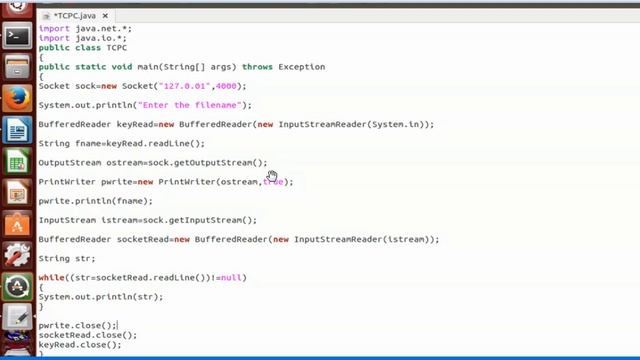Screen dimensions: 640x360
Task: Click the 'public class TCPC' line
Action: click(x=83, y=48)
